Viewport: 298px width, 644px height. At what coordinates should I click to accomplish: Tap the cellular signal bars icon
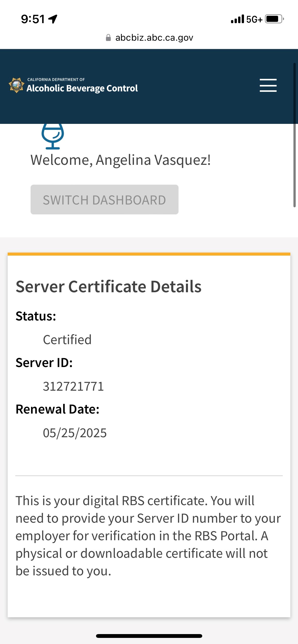click(237, 19)
